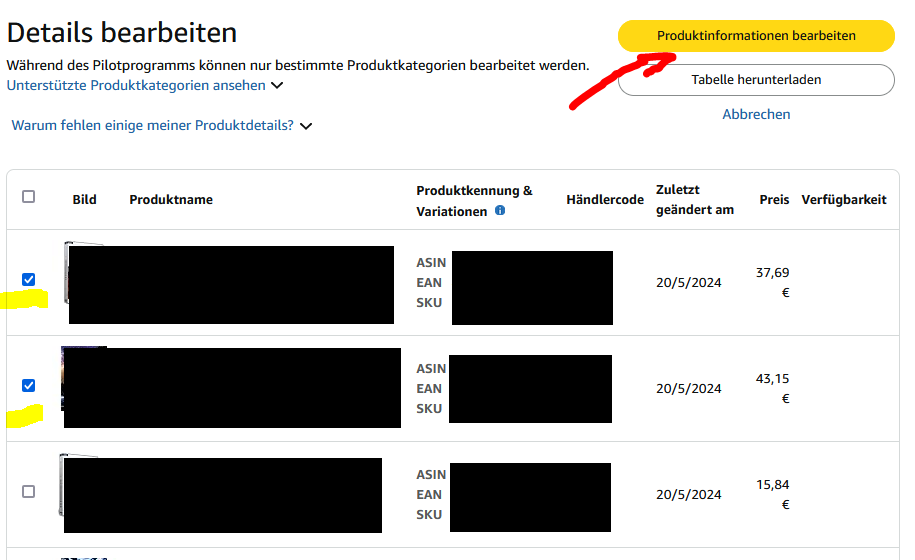Open Warum fehlen einige meiner Produktdetails link
The height and width of the screenshot is (560, 915).
pyautogui.click(x=152, y=125)
